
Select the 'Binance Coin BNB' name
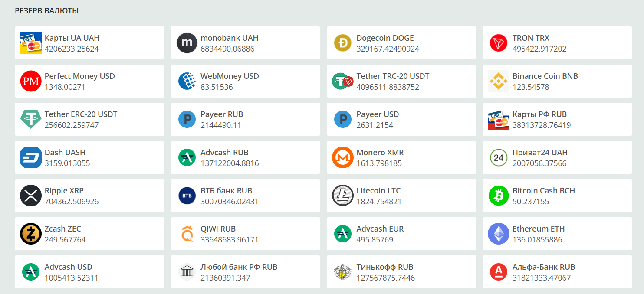tap(545, 76)
